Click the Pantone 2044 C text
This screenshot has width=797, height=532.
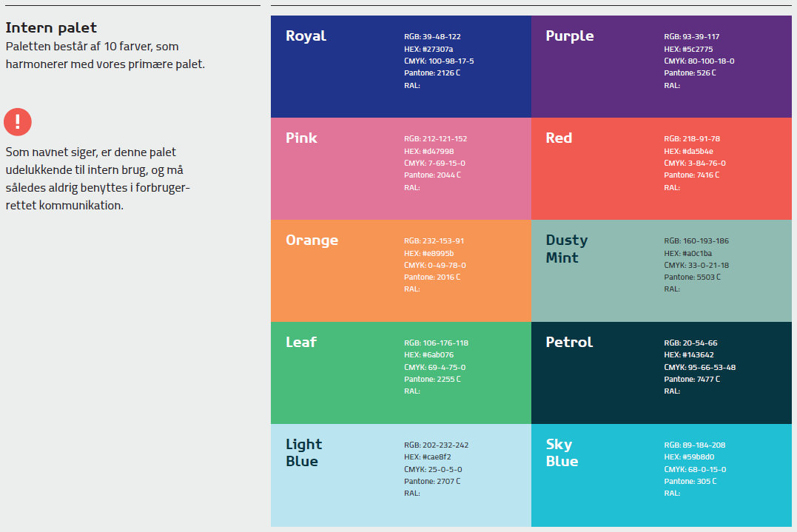(433, 175)
